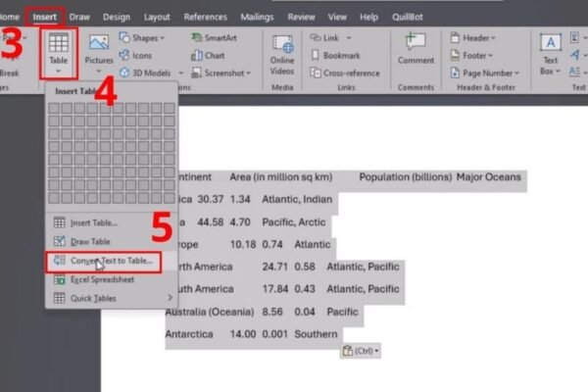Select Draw Table menu entry
This screenshot has width=588, height=392.
pyautogui.click(x=90, y=241)
